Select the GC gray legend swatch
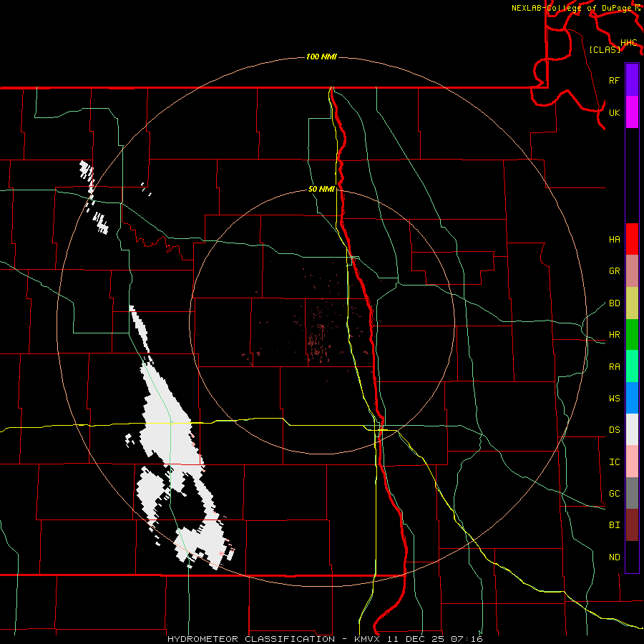The height and width of the screenshot is (644, 644). pyautogui.click(x=632, y=493)
